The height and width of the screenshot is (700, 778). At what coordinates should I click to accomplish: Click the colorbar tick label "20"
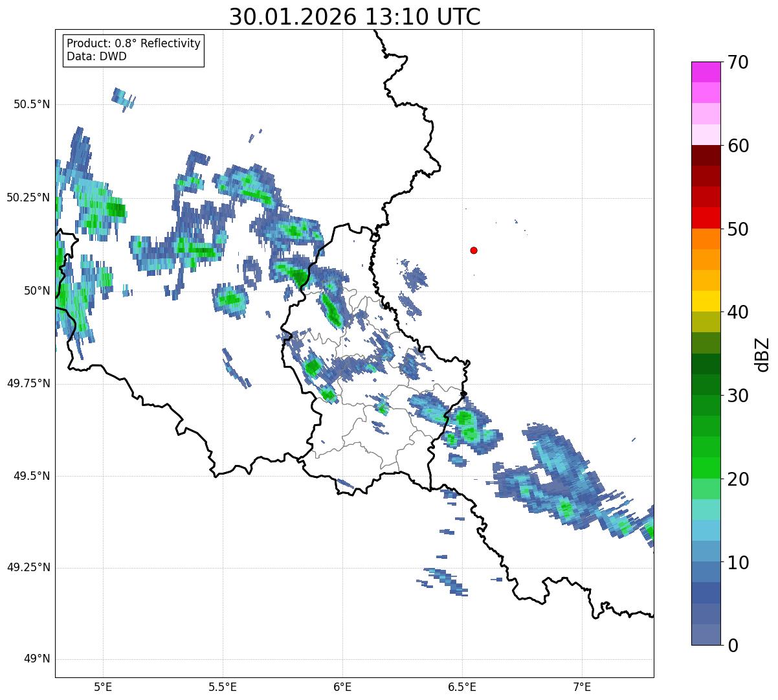tap(738, 479)
